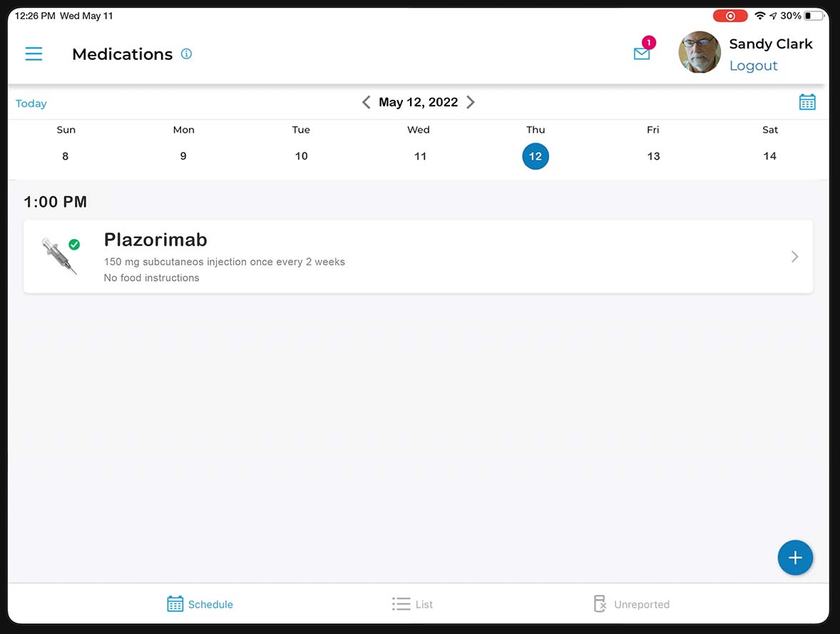Open messages via the envelope icon
The image size is (840, 634).
click(641, 53)
